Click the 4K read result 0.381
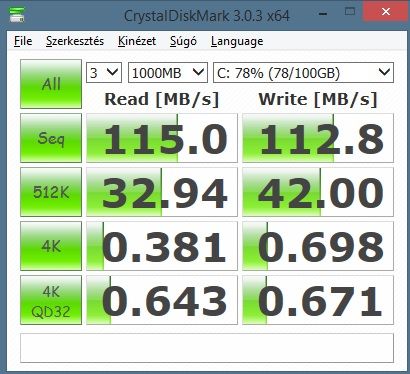The height and width of the screenshot is (374, 410). (162, 246)
